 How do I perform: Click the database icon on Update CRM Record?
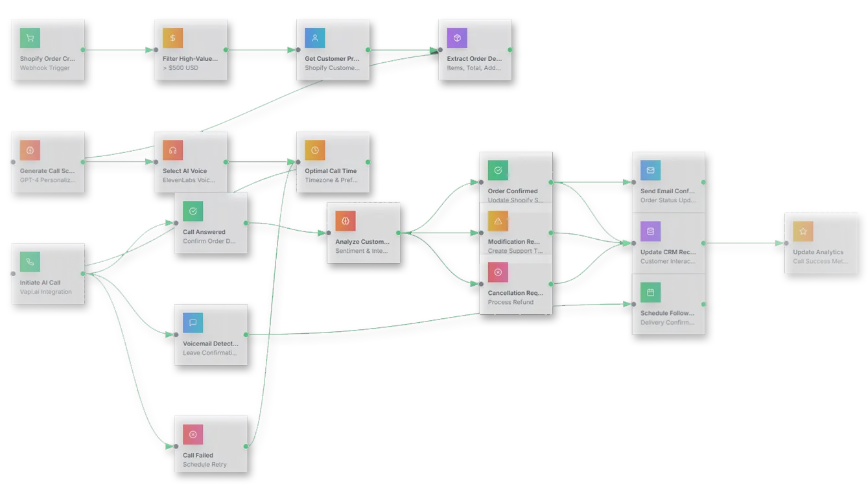650,231
